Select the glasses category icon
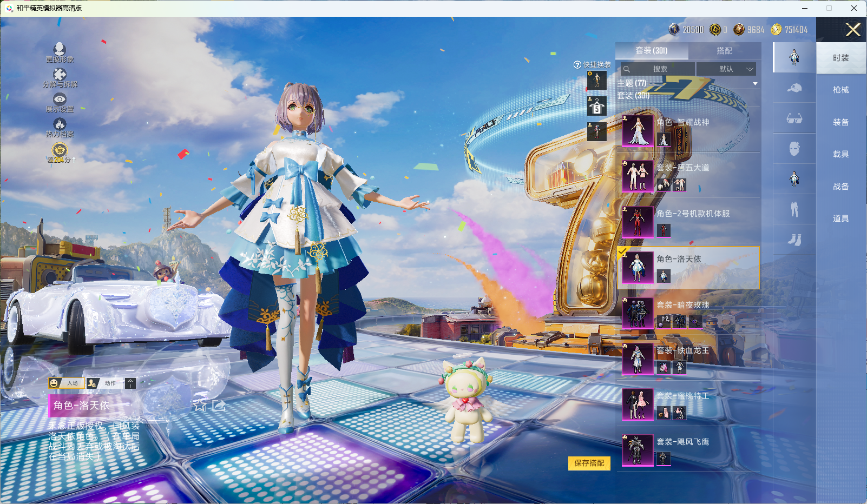 [794, 118]
